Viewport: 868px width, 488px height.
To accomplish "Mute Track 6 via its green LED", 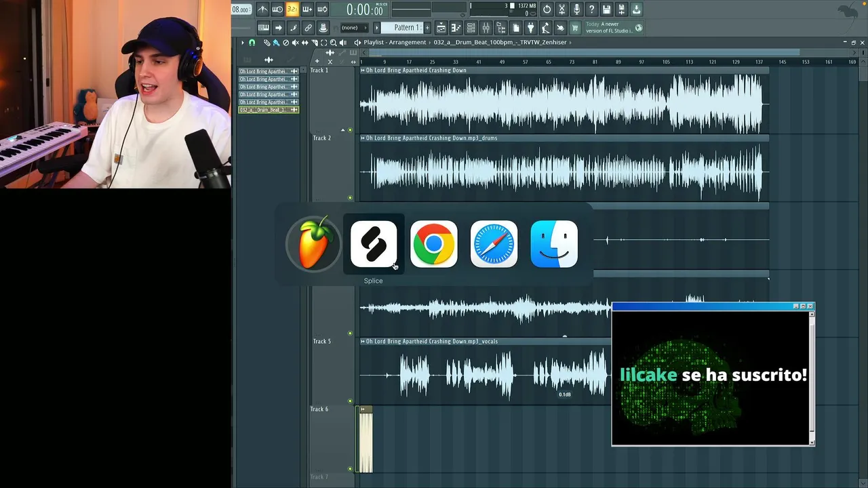I will (350, 469).
